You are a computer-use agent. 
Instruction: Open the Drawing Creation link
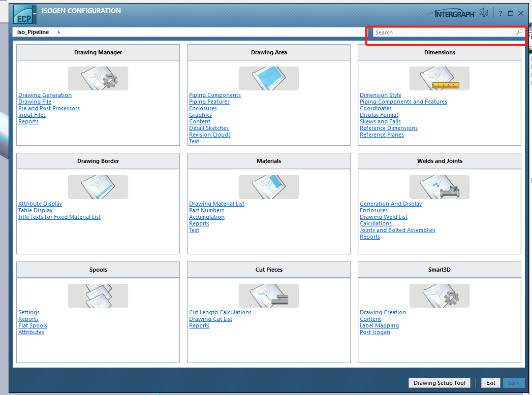click(x=383, y=313)
